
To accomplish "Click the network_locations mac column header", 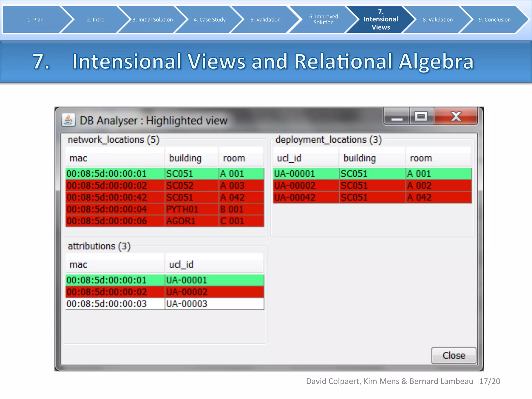I will [114, 158].
